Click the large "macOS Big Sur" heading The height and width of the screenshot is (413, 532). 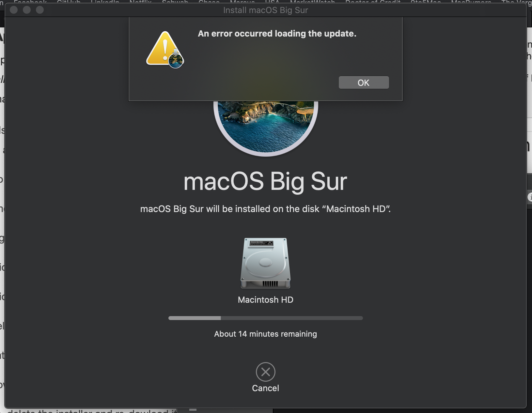pos(265,182)
